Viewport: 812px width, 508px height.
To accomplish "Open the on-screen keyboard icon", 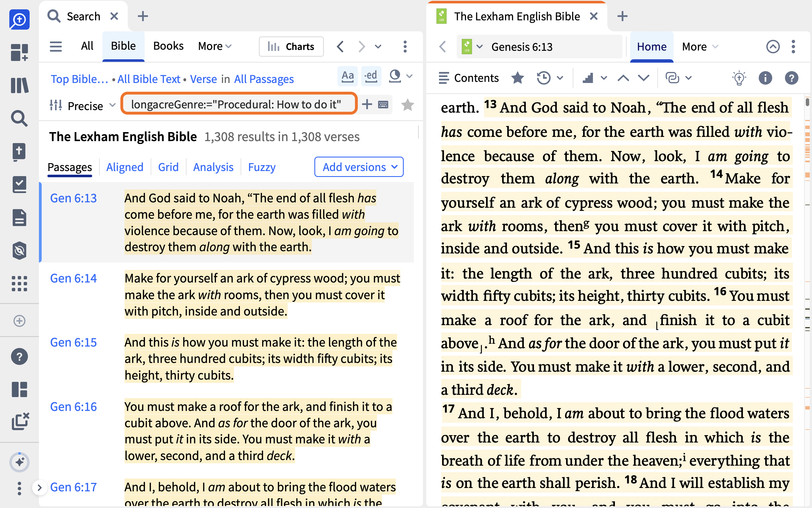I will click(x=383, y=104).
